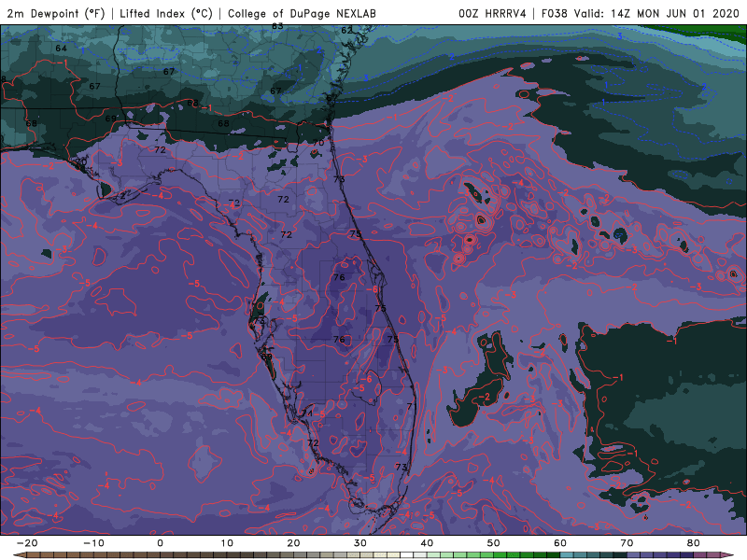Click the 50 label on the color scale
The width and height of the screenshot is (747, 560).
coord(494,543)
